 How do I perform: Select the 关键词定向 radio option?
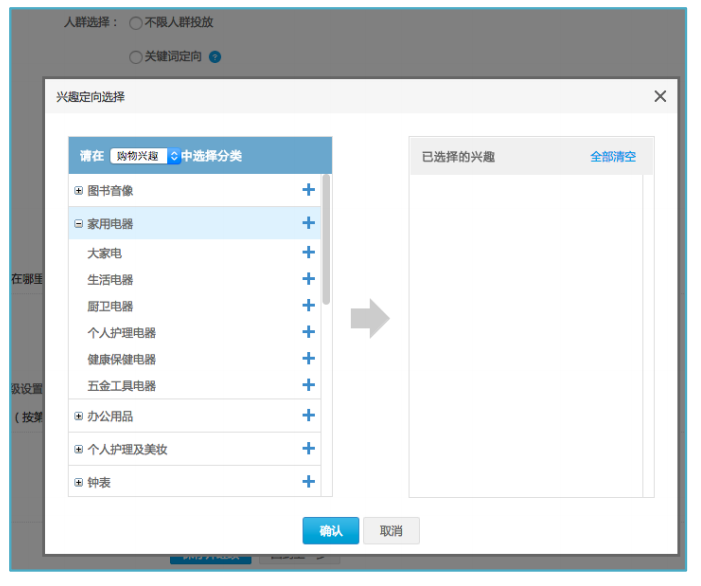tap(135, 57)
